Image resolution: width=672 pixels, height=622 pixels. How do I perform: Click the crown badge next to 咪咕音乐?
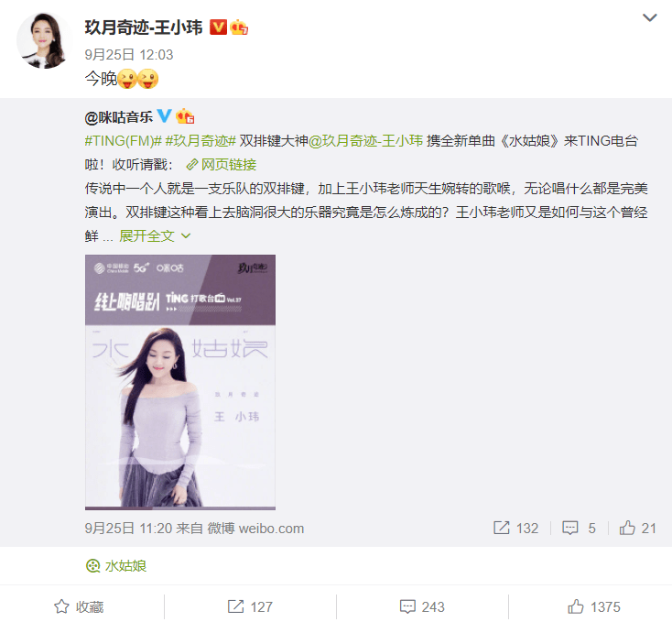click(x=185, y=116)
